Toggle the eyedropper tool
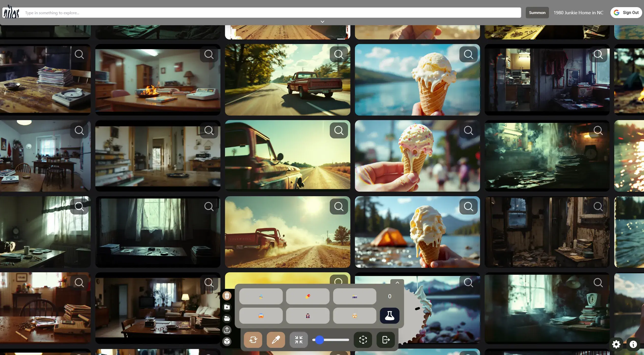Image resolution: width=644 pixels, height=355 pixels. point(276,340)
